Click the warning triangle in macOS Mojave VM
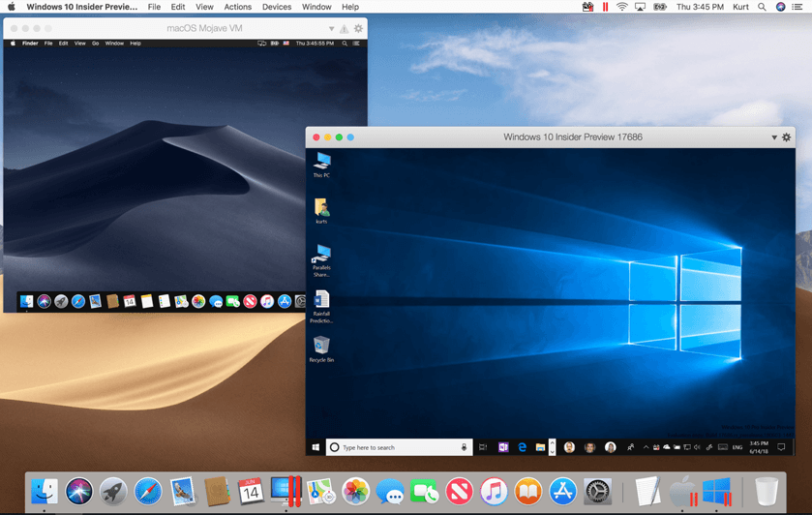This screenshot has width=812, height=515. point(344,29)
